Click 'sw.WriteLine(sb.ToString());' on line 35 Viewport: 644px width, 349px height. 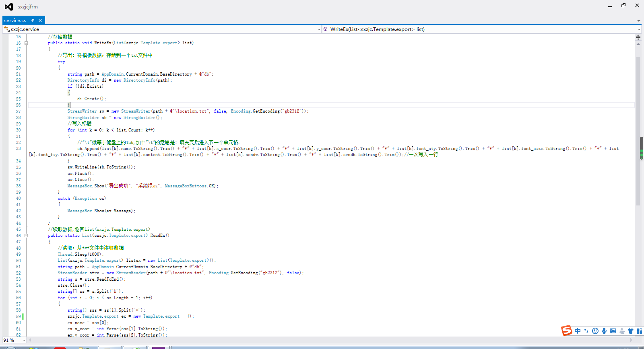click(101, 167)
